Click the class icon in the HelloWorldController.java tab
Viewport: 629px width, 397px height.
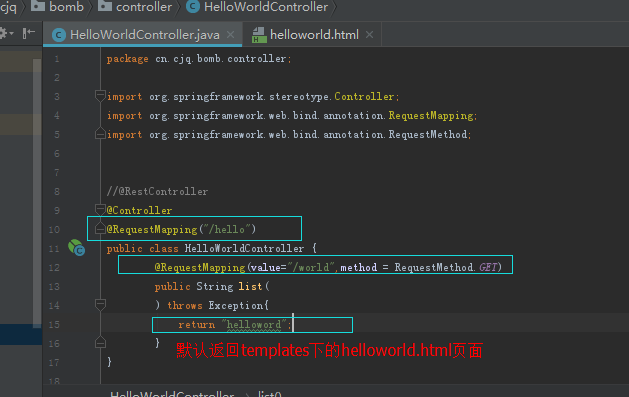tap(59, 35)
